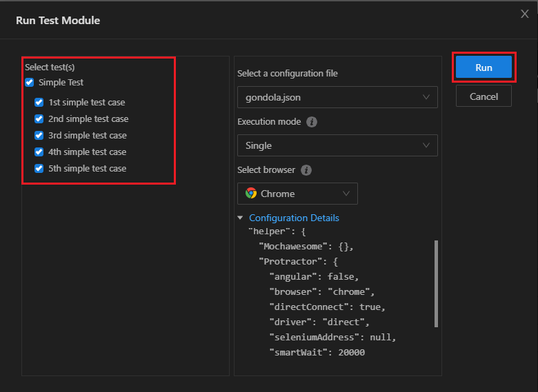538x392 pixels.
Task: Click the Select browser info icon
Action: coord(306,170)
